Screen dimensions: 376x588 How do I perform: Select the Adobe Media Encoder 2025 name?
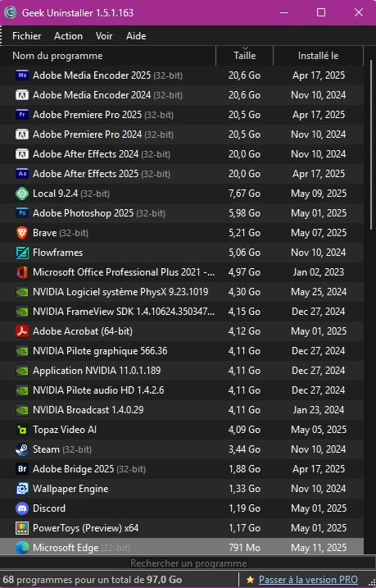(x=92, y=75)
